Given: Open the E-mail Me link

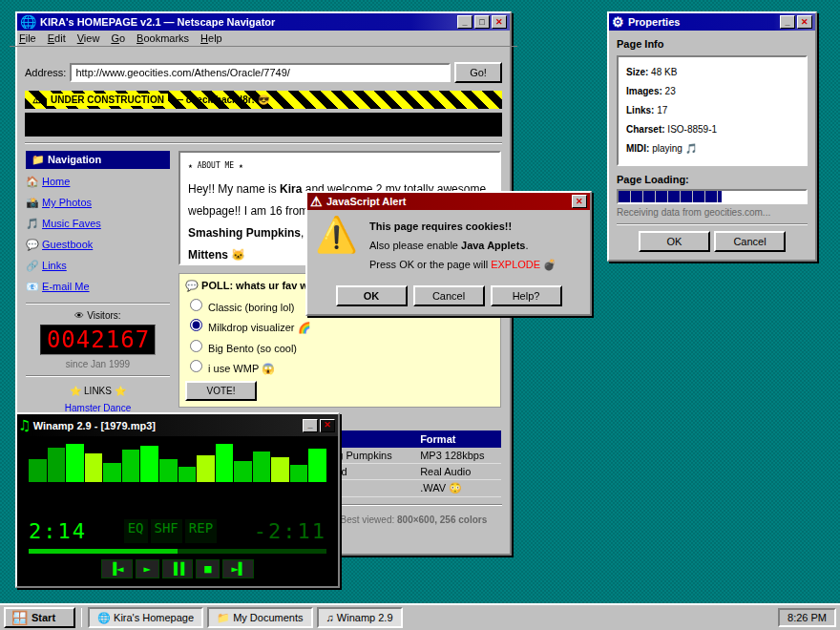Looking at the screenshot, I should pyautogui.click(x=65, y=286).
